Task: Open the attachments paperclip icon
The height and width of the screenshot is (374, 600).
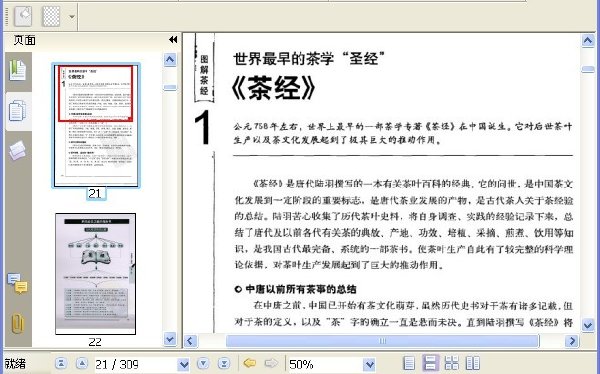Action: [18, 324]
